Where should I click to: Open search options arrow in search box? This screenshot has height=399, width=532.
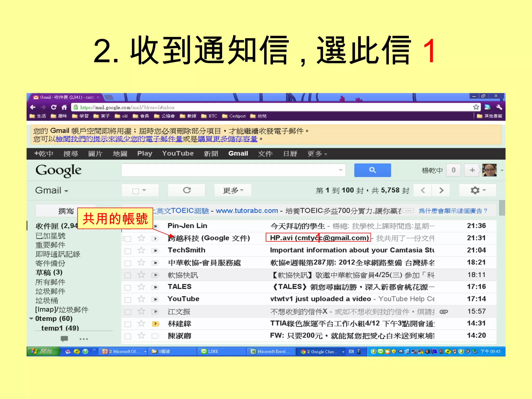tap(341, 170)
